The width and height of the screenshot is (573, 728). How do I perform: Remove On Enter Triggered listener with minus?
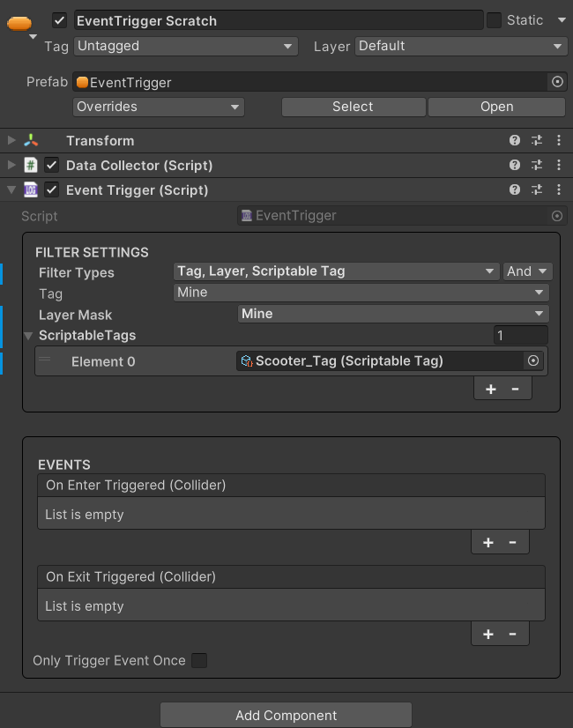(513, 542)
